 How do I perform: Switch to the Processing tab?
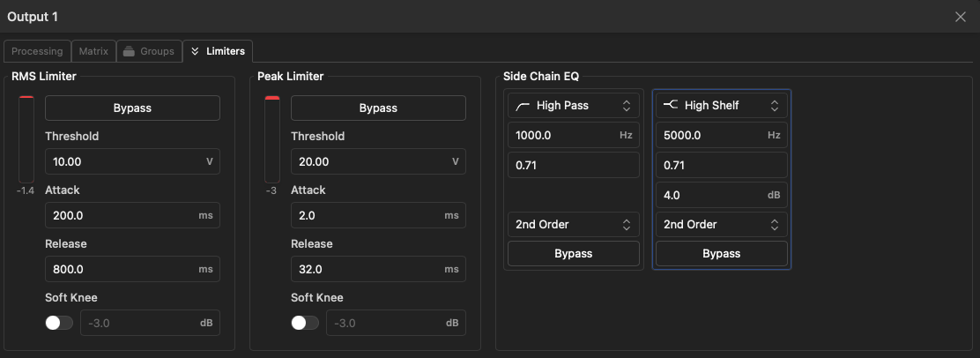pos(37,51)
